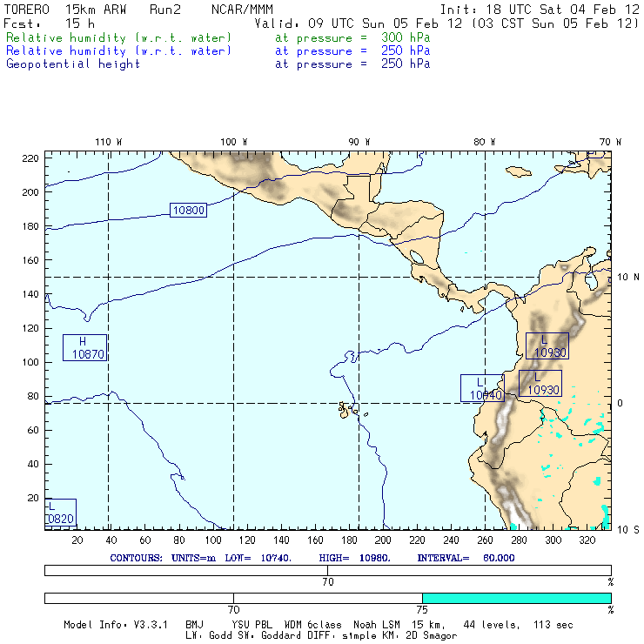644x644 pixels.
Task: Click the white segment between 70 and 75
Action: pos(328,598)
